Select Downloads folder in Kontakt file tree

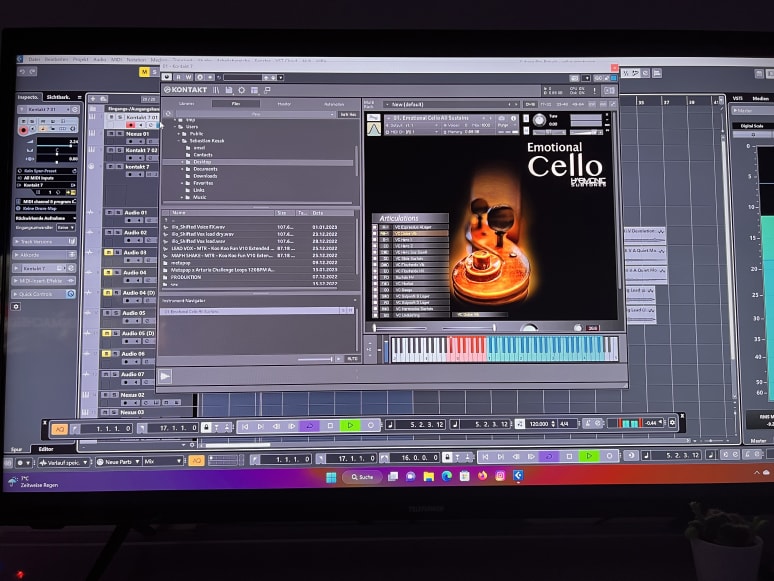(x=205, y=176)
